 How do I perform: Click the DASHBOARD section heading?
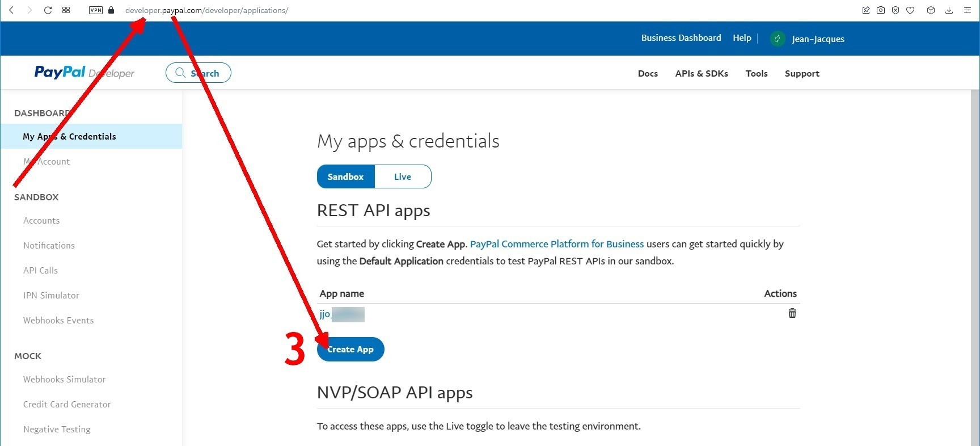(x=43, y=113)
